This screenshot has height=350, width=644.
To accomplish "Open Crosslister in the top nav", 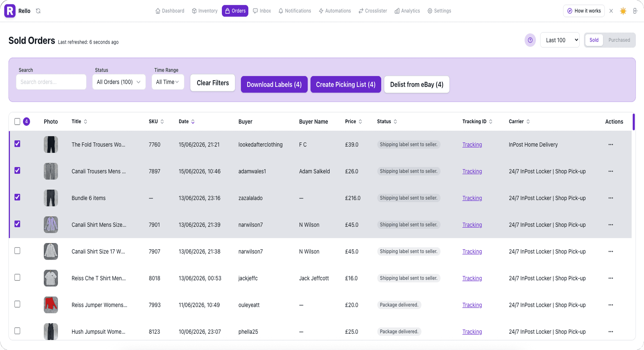I will (x=373, y=11).
